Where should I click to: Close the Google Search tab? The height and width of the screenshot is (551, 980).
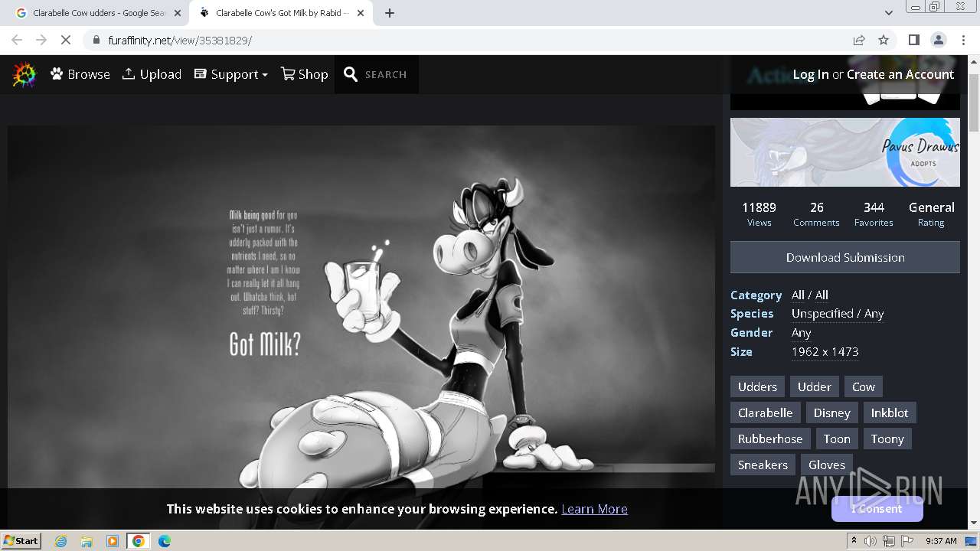(178, 13)
